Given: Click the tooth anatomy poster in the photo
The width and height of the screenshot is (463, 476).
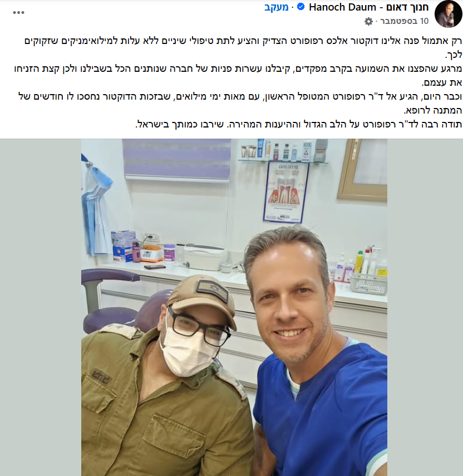Looking at the screenshot, I should coord(286,192).
